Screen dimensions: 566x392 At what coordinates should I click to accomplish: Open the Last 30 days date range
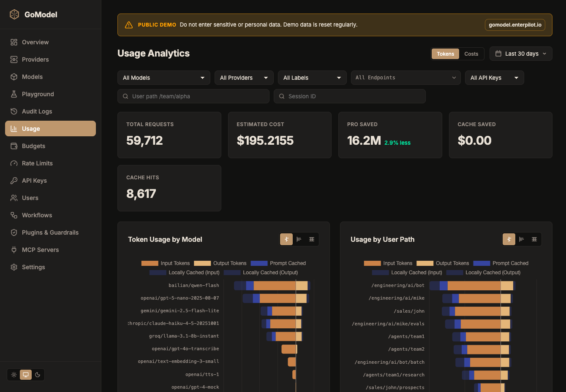(x=521, y=54)
